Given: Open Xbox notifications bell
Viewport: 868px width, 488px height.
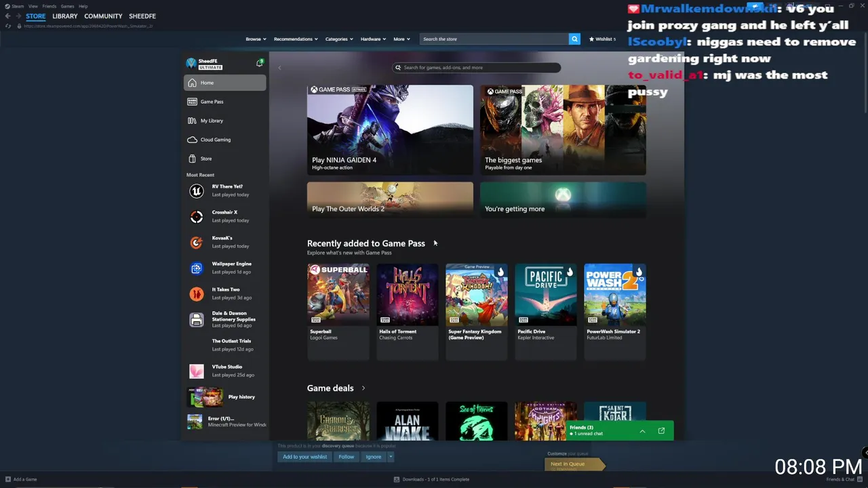Looking at the screenshot, I should (x=259, y=63).
